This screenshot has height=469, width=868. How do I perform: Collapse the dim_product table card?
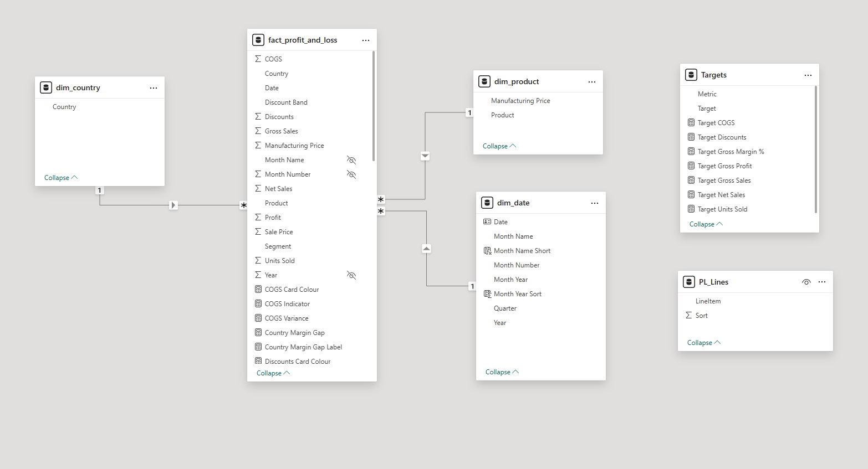click(499, 146)
